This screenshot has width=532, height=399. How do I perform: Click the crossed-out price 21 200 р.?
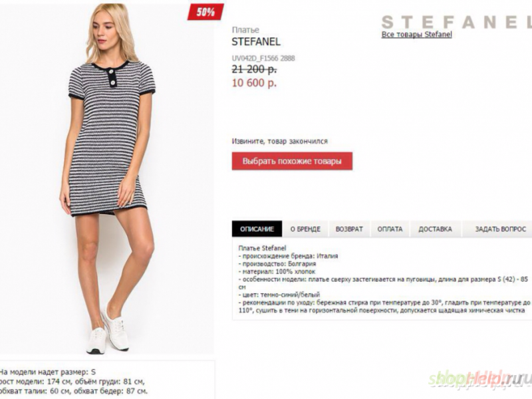coord(254,70)
